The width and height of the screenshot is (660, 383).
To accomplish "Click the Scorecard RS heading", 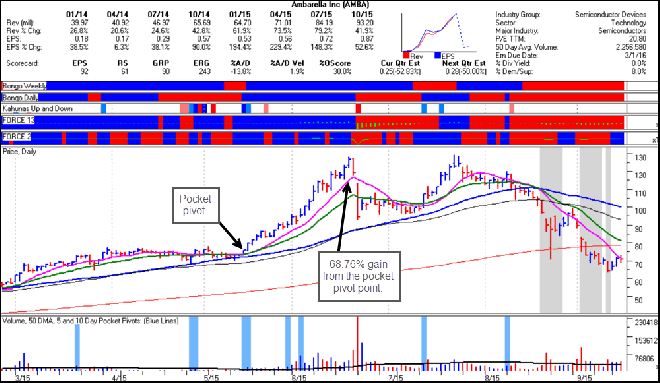I will point(123,63).
